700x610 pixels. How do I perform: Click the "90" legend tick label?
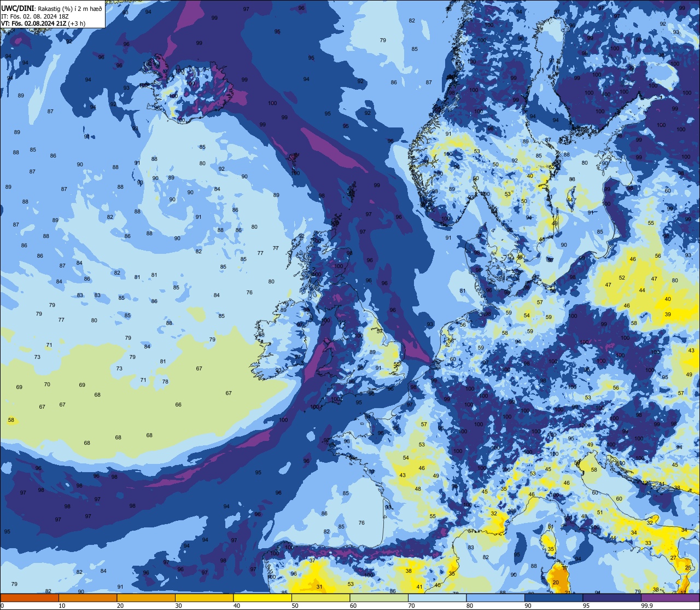click(528, 606)
